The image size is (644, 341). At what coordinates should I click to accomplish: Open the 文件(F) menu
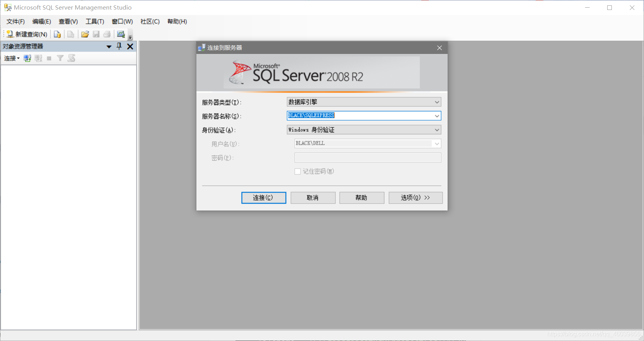point(16,21)
